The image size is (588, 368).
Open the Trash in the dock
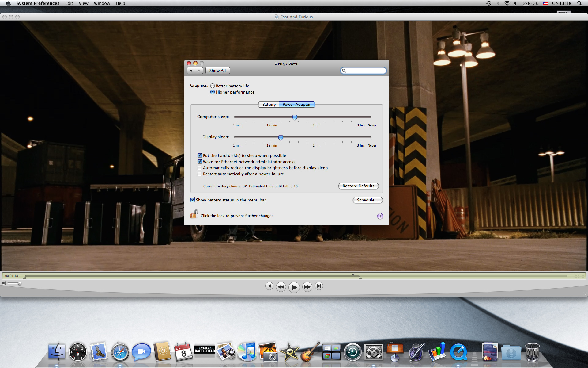point(532,352)
